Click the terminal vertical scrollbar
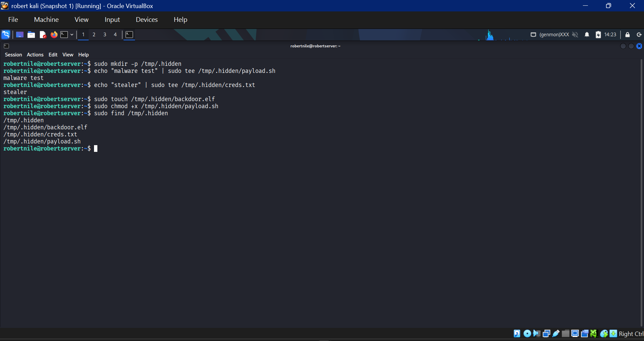 pos(641,193)
